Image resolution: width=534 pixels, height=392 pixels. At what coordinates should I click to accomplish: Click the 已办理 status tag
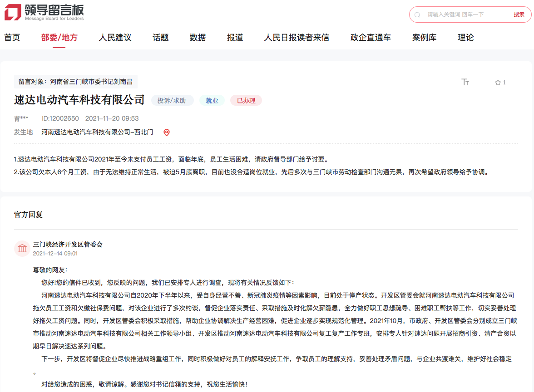(x=246, y=101)
